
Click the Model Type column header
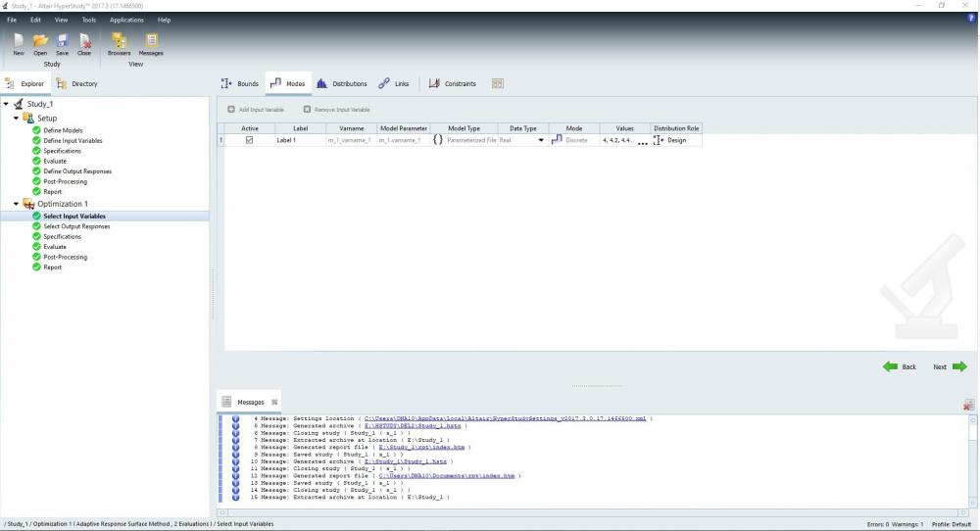[464, 128]
